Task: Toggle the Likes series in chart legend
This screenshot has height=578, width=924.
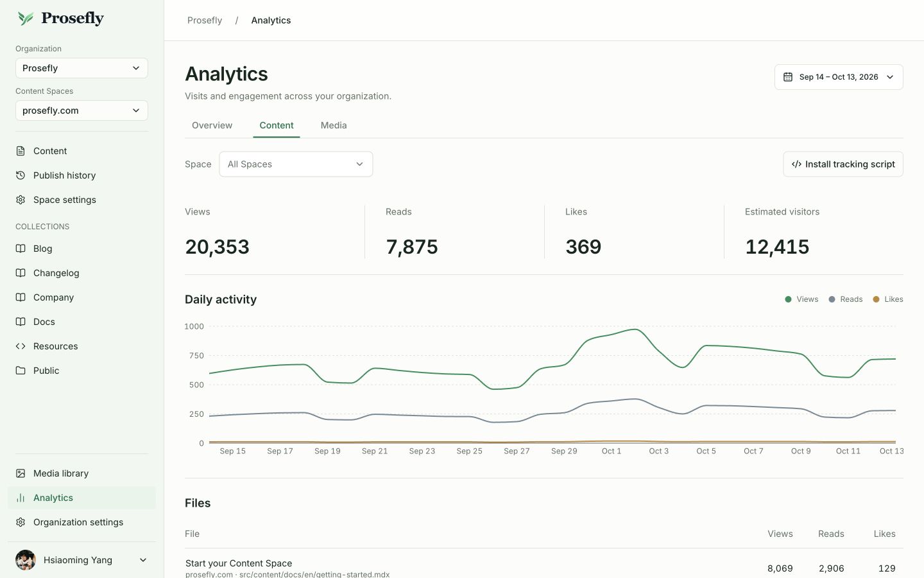Action: point(888,299)
